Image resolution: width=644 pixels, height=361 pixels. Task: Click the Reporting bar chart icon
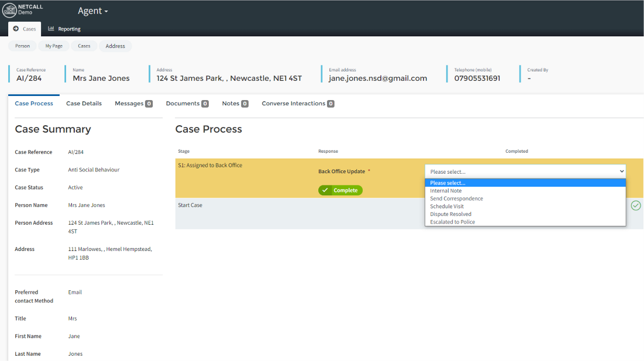point(51,29)
